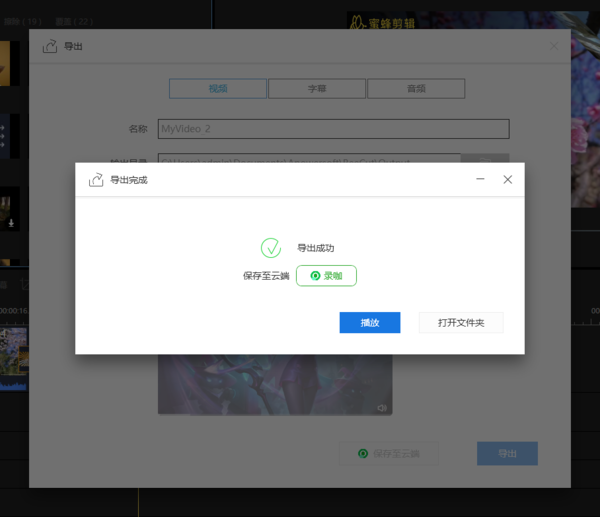
Task: Click the 保存至云端 label in dialog
Action: click(x=266, y=276)
